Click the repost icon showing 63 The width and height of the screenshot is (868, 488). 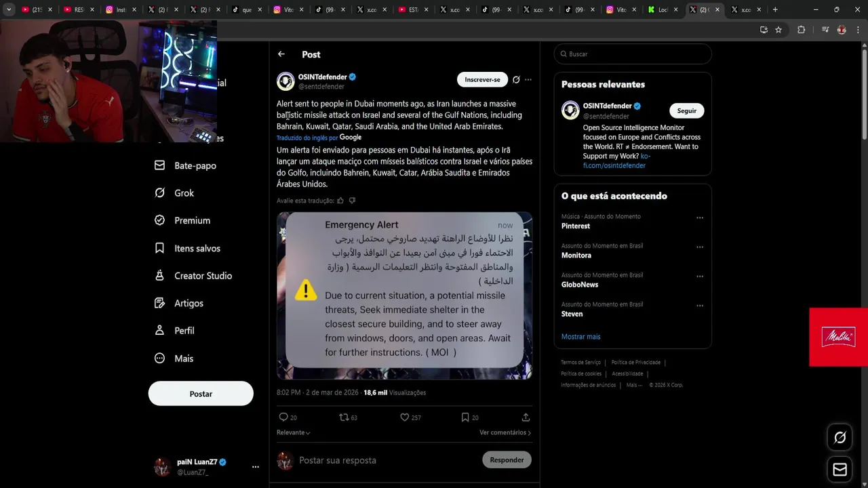click(344, 418)
